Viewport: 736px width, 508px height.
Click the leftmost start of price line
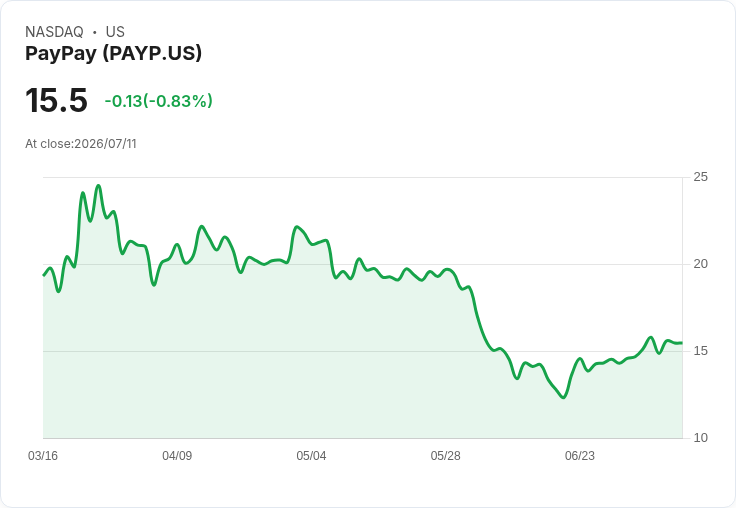44,275
